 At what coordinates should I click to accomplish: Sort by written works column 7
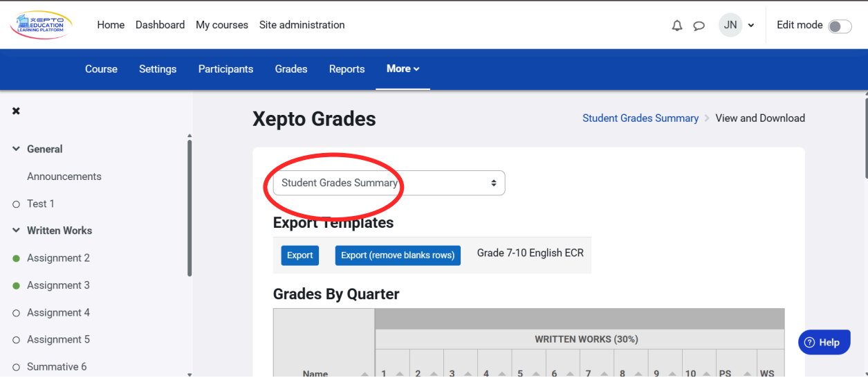tap(604, 374)
